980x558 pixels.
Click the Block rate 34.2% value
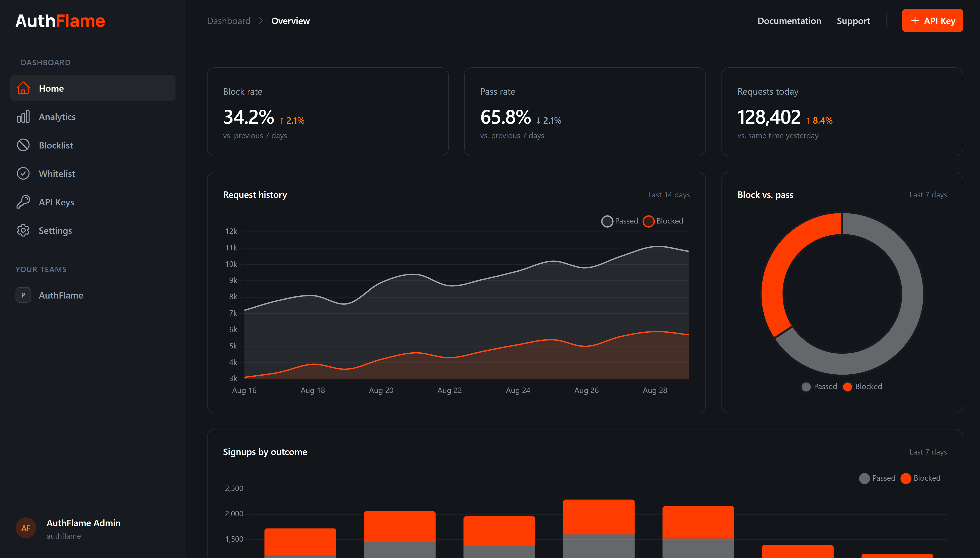coord(248,117)
